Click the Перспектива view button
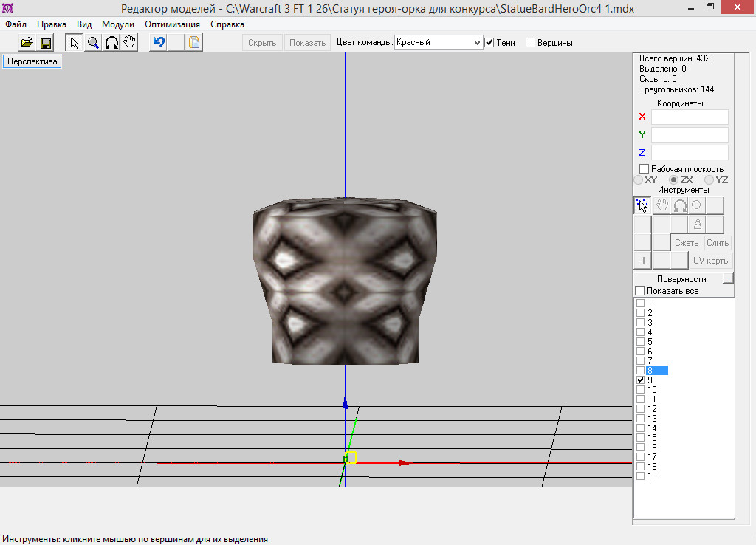 (32, 62)
